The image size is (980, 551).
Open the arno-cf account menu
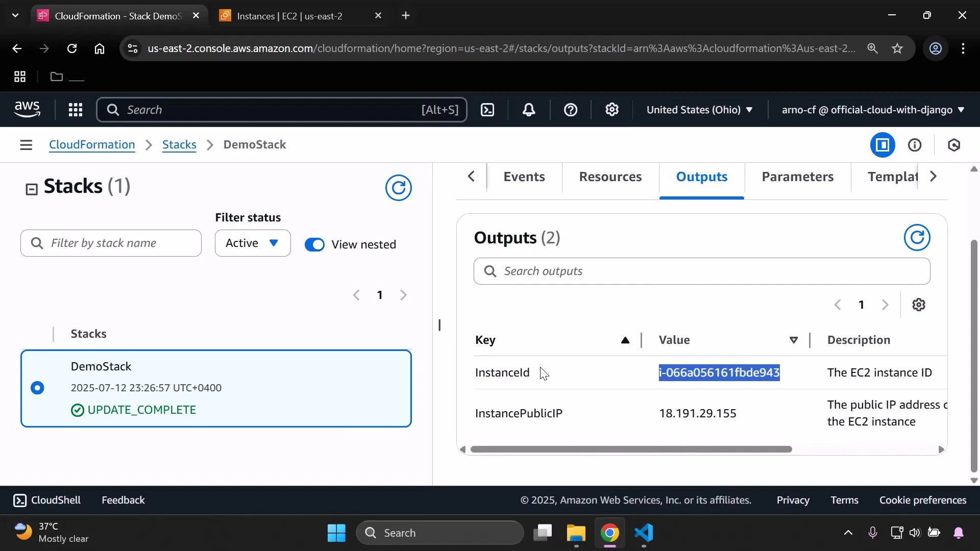tap(869, 110)
